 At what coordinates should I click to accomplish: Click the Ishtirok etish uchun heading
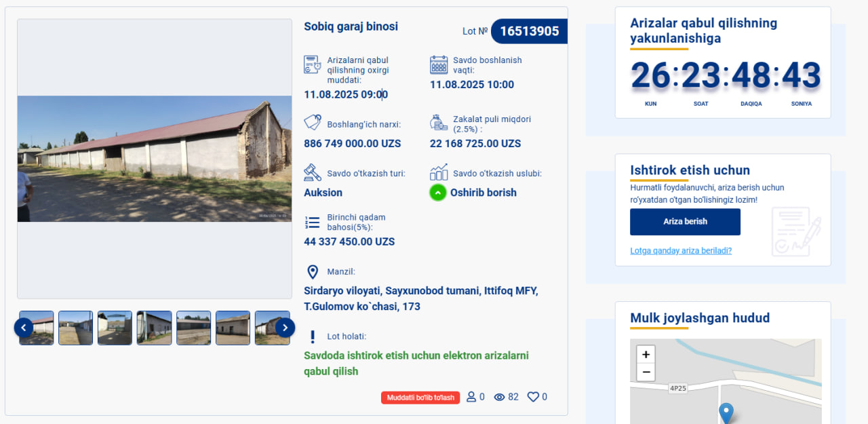[690, 170]
